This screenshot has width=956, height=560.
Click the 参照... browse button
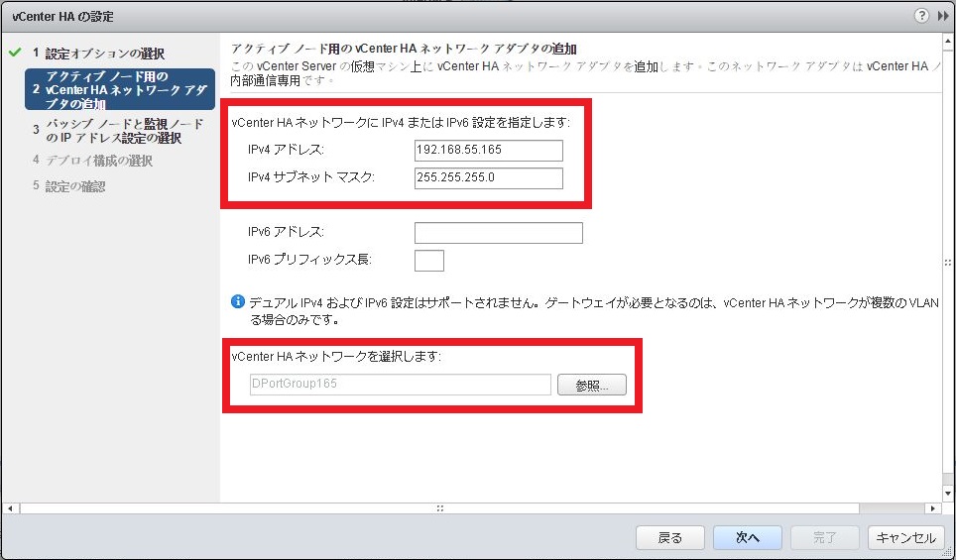(x=591, y=386)
